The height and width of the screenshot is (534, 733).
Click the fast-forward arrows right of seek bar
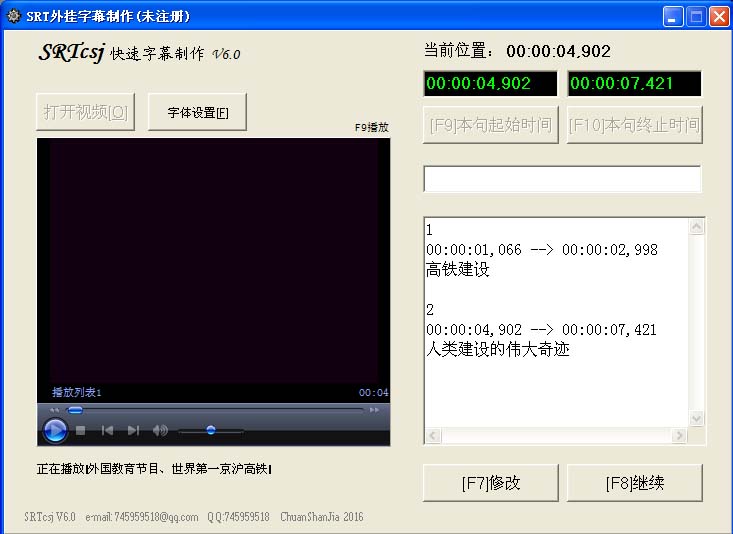tap(375, 410)
